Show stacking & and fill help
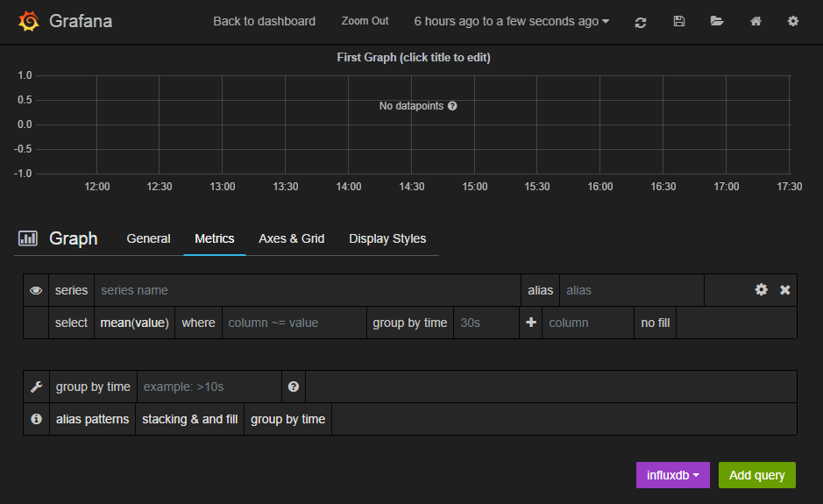The image size is (823, 504). [x=189, y=419]
